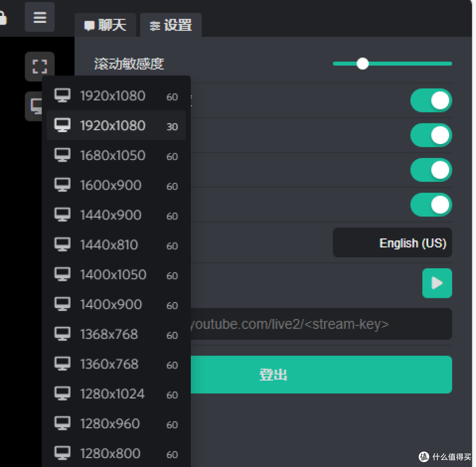Toggle the fourth green switch
Viewport: 476px width, 467px height.
click(431, 205)
